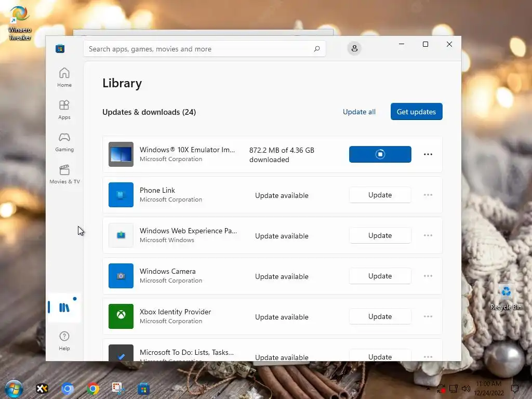Click the Get updates button
This screenshot has width=532, height=399.
[416, 112]
